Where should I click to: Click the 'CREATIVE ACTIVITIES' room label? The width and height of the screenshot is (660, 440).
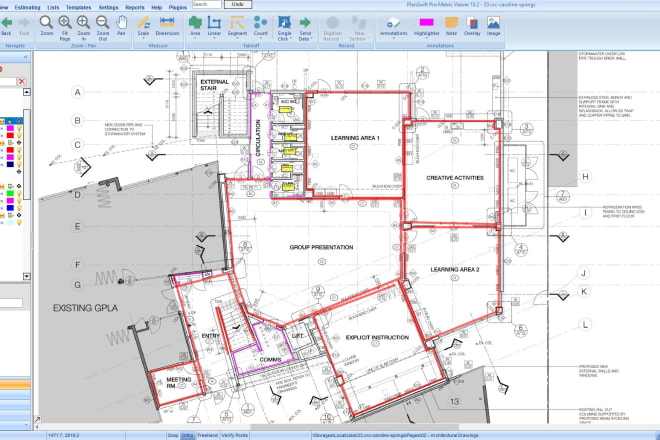455,178
